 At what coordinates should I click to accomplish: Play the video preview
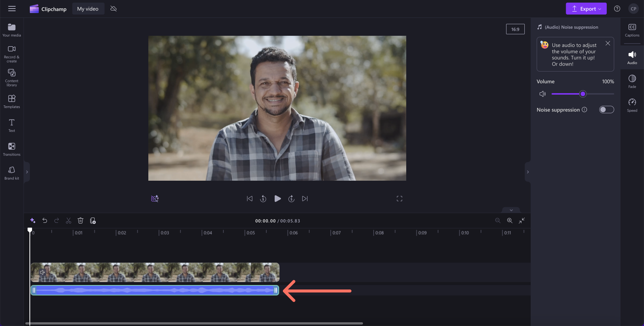[277, 199]
